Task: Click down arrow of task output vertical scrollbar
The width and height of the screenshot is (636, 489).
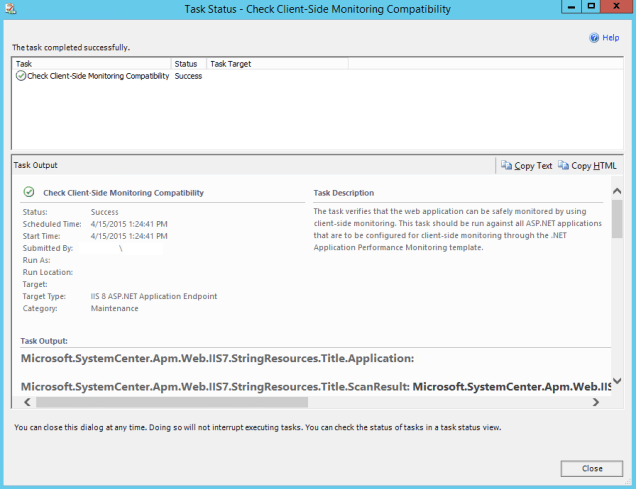Action: coord(617,381)
